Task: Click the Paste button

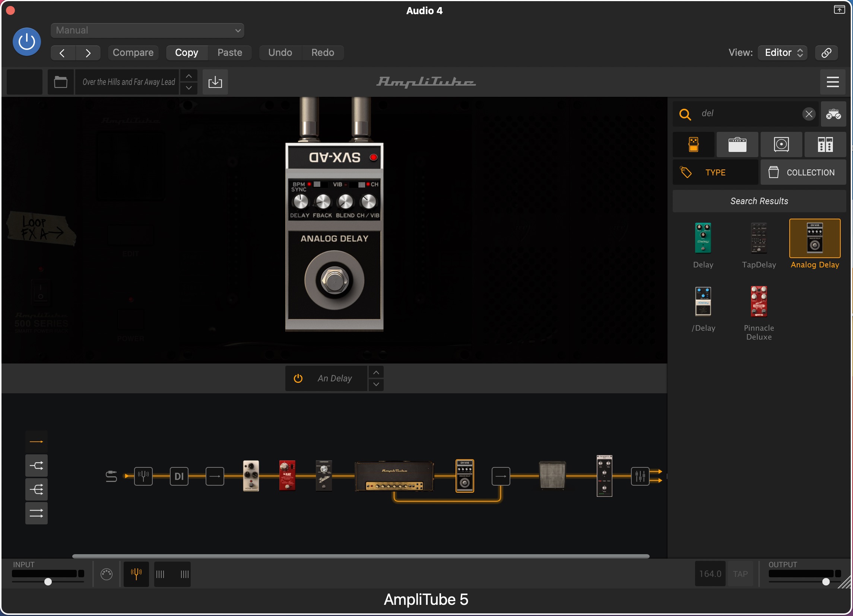Action: pyautogui.click(x=230, y=53)
